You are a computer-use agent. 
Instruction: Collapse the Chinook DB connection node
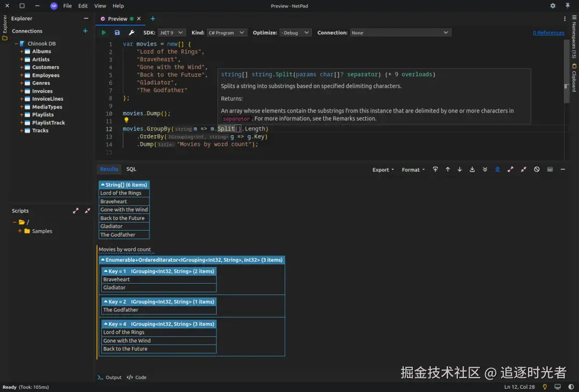coord(16,43)
